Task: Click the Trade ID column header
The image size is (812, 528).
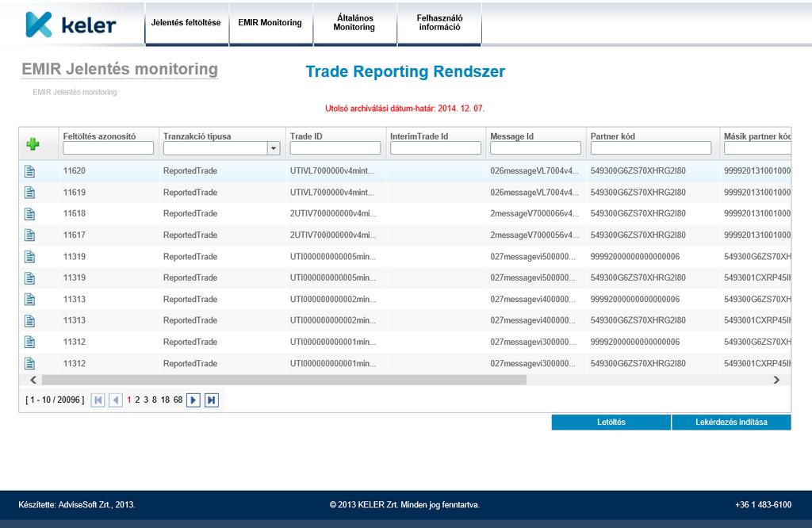Action: coord(306,136)
